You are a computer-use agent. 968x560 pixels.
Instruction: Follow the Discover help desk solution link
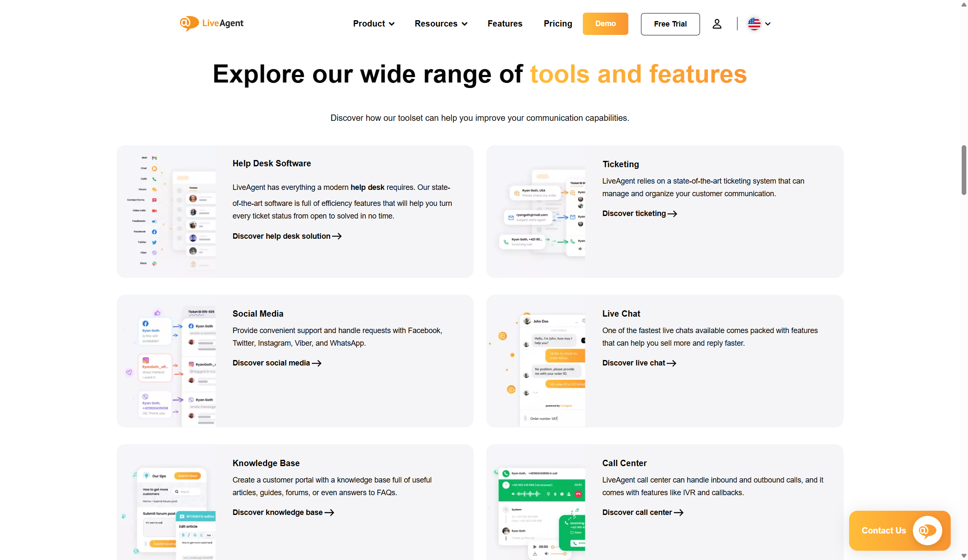(282, 236)
